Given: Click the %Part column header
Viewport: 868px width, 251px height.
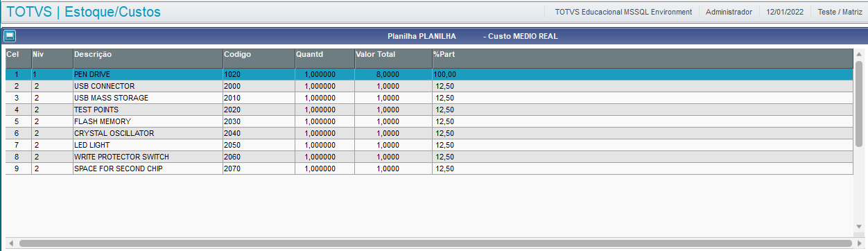Looking at the screenshot, I should tap(643, 58).
